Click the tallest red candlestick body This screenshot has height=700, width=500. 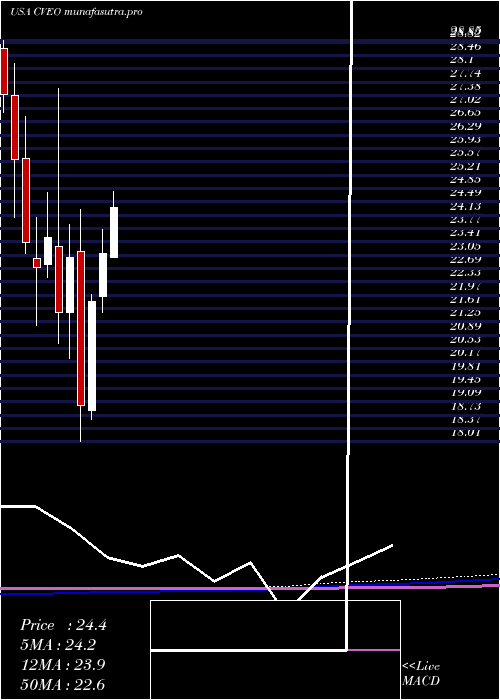[x=81, y=329]
